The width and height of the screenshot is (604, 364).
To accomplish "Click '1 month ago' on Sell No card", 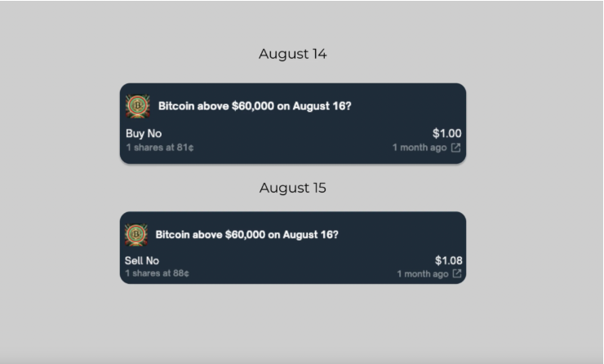I will (x=423, y=274).
